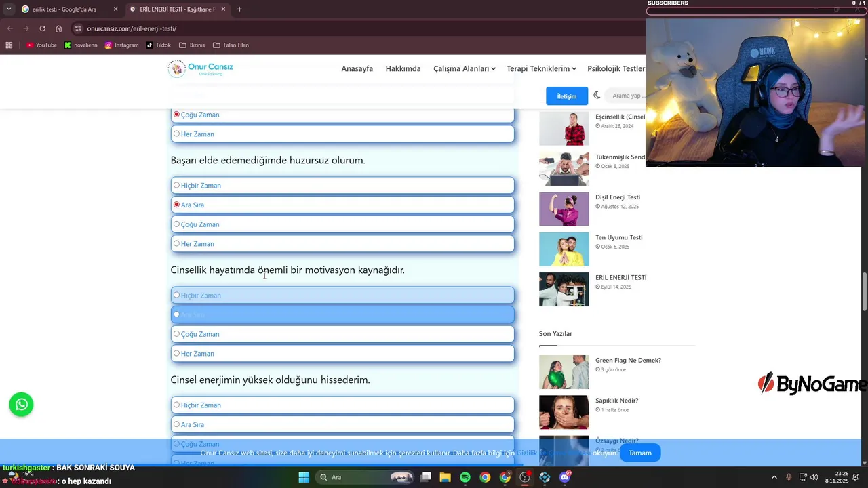This screenshot has width=868, height=488.
Task: Close the 'erillik testi' Google tab
Action: (115, 9)
